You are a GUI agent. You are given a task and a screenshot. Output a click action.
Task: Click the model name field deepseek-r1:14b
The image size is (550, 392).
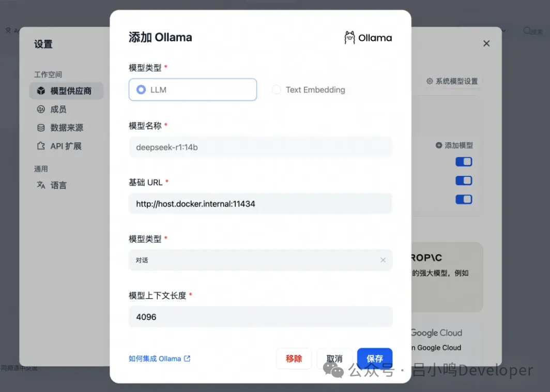[x=261, y=147]
